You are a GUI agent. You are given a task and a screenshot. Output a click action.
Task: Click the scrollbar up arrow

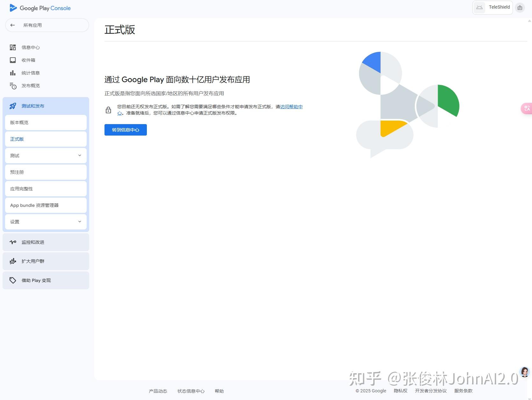pos(529,21)
